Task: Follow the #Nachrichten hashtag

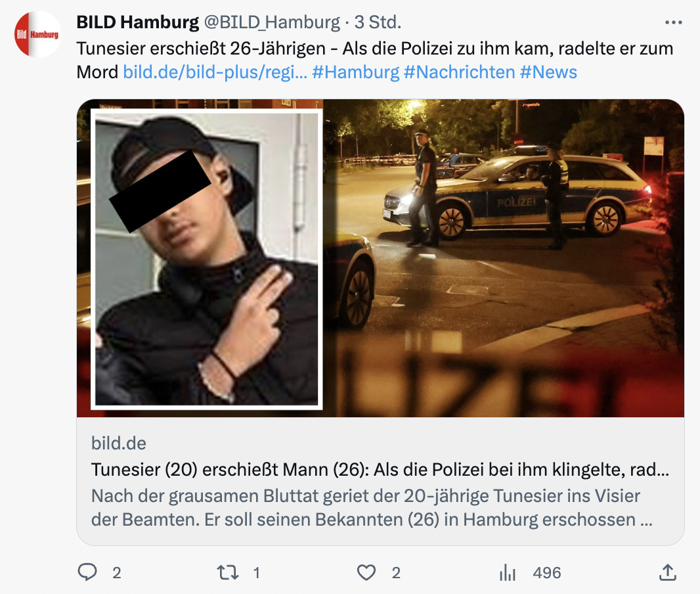Action: [460, 72]
